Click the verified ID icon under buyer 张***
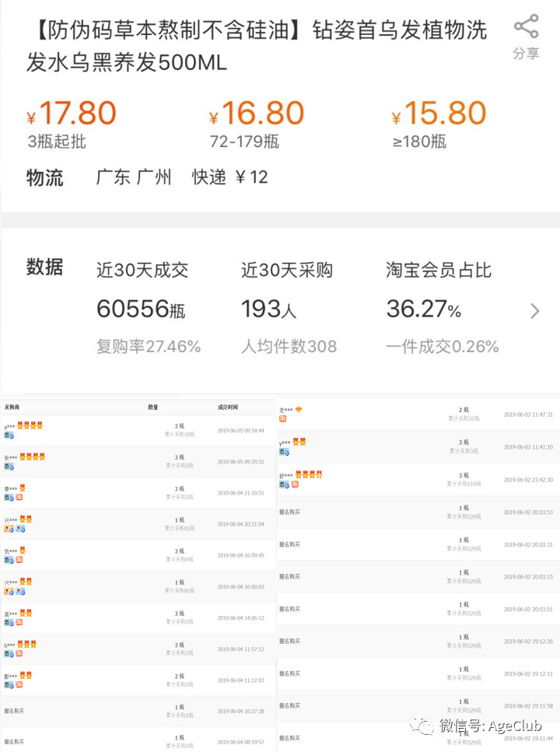 9,467
